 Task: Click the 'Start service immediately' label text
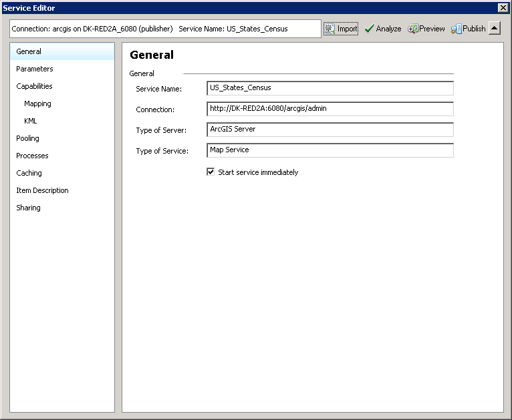click(258, 172)
